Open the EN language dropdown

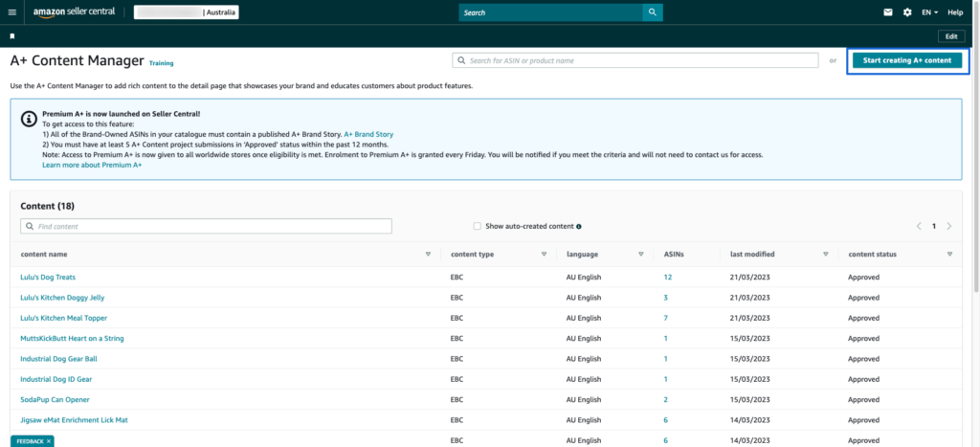tap(930, 12)
